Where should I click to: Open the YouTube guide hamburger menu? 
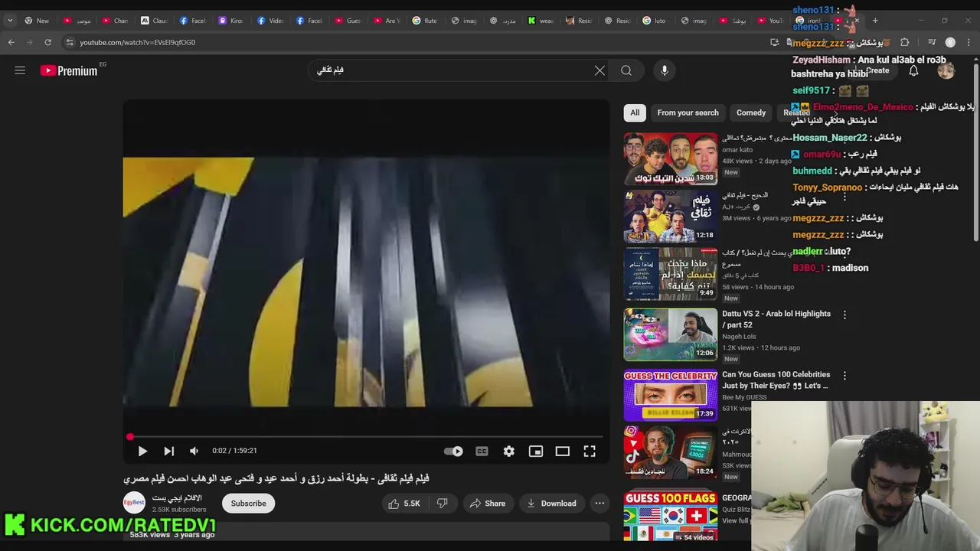[x=20, y=70]
